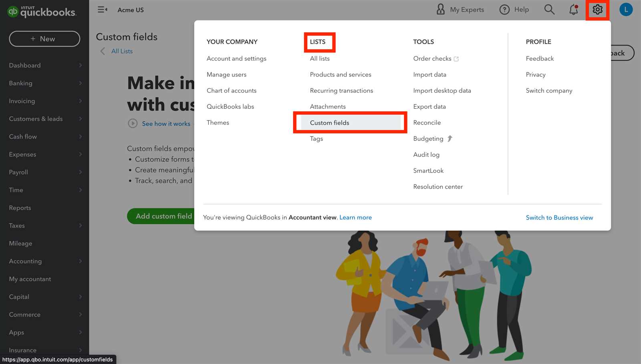
Task: Click the upgrade arrow beside Budgeting
Action: [x=450, y=139]
